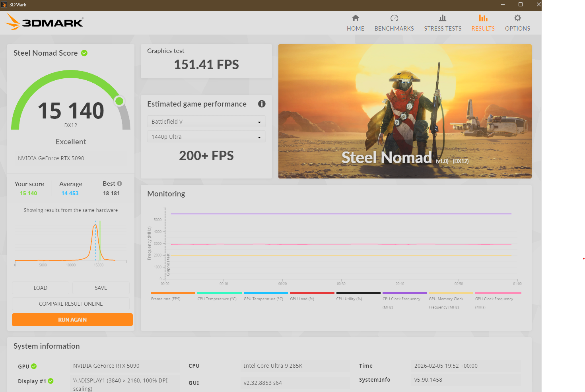
Task: Click the Estimated game performance info icon
Action: coord(262,104)
